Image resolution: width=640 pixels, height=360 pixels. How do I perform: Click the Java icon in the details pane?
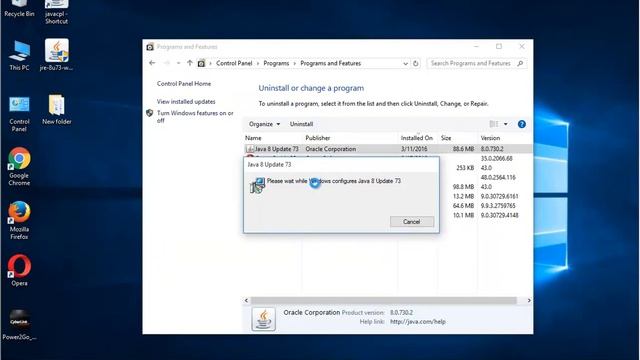(x=264, y=319)
